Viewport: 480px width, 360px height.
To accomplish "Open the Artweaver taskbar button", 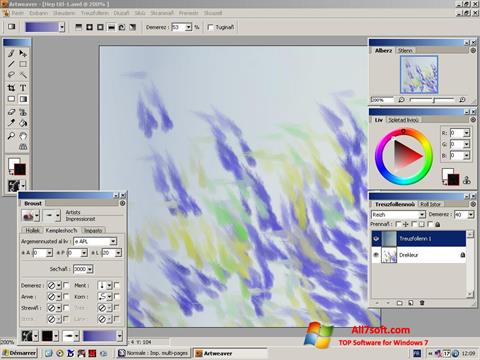I will click(230, 353).
